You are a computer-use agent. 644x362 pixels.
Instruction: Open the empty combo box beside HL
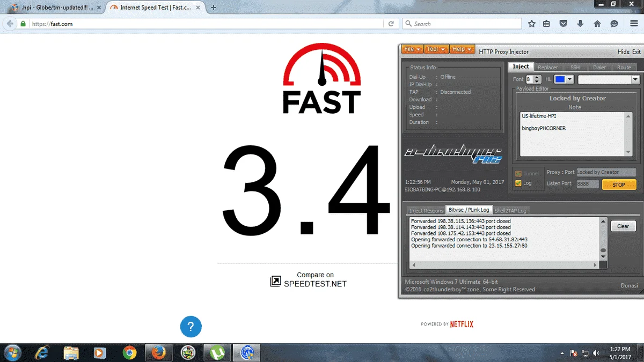click(x=609, y=79)
